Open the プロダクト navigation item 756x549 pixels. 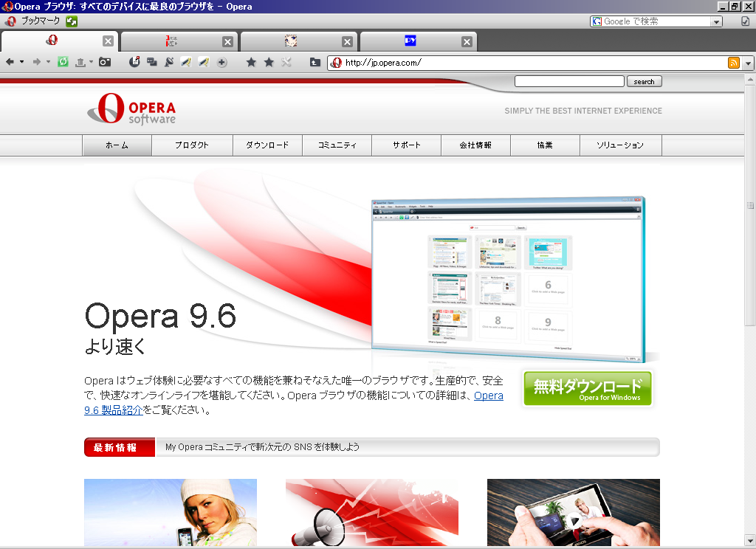point(192,145)
